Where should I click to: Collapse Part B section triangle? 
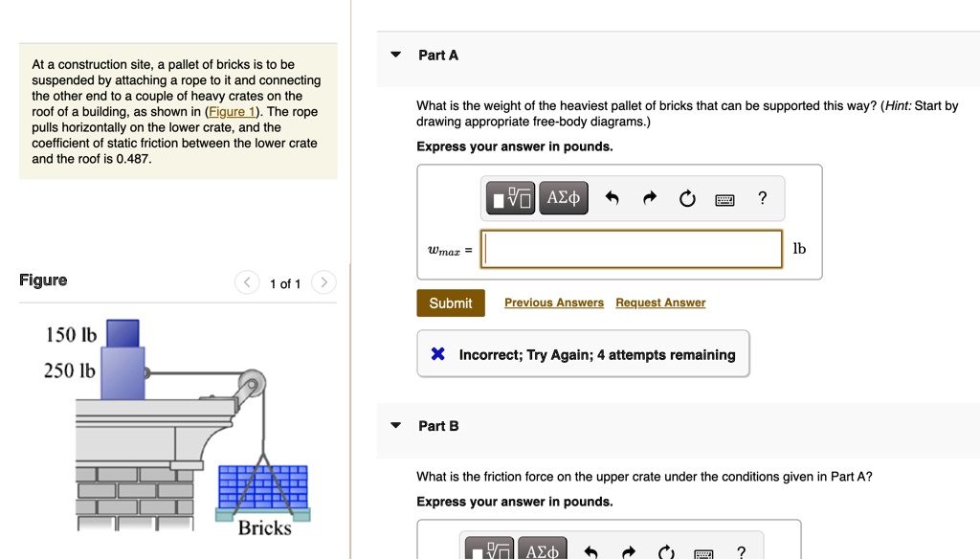click(x=395, y=425)
